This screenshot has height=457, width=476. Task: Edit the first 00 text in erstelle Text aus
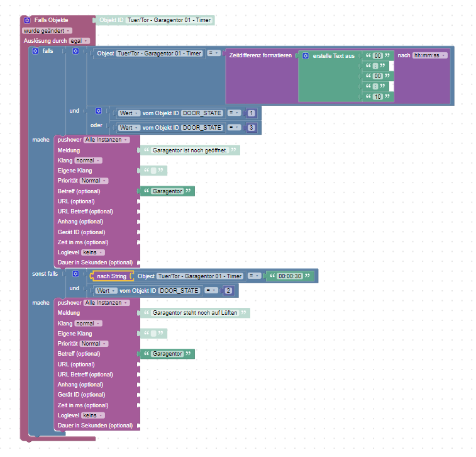(x=378, y=55)
